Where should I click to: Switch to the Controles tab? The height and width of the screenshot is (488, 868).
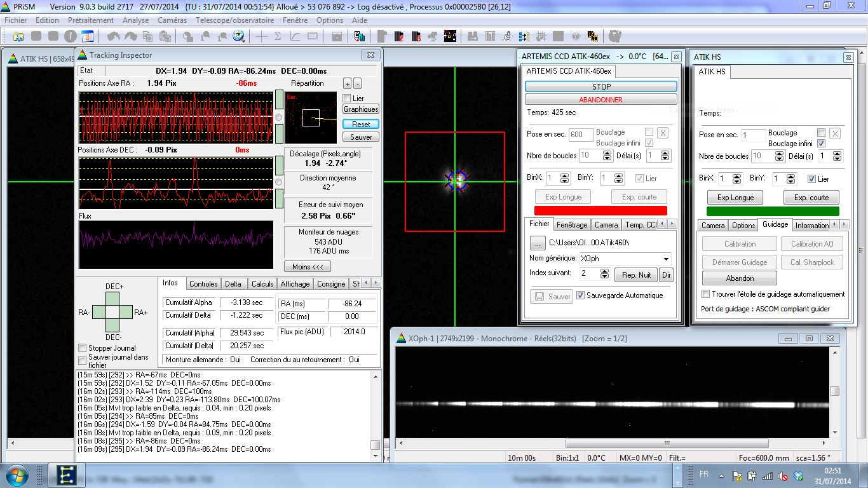[203, 283]
